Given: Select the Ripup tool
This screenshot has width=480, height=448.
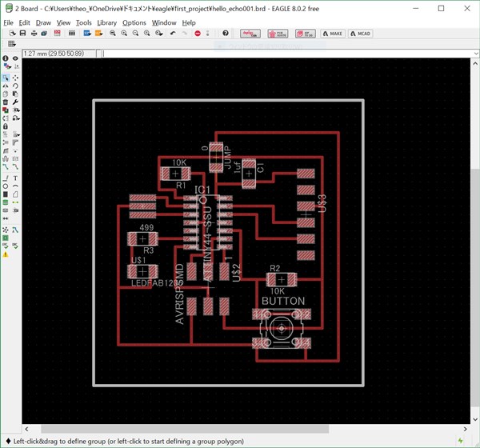Looking at the screenshot, I should 15,167.
